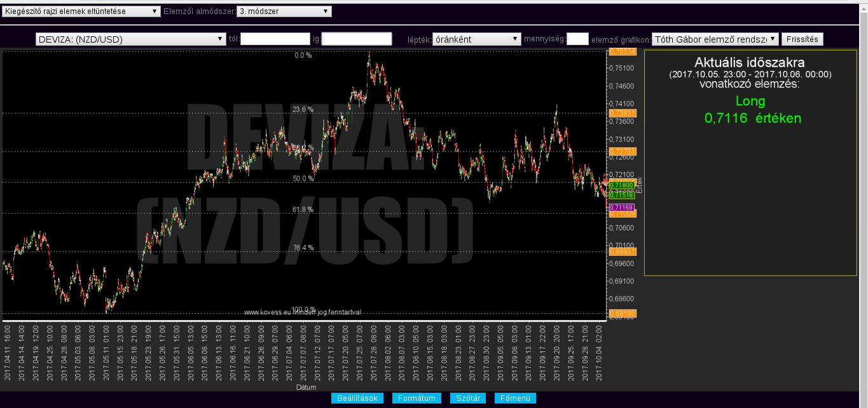Go to Főmenü main menu
This screenshot has height=408, width=868.
[x=515, y=398]
